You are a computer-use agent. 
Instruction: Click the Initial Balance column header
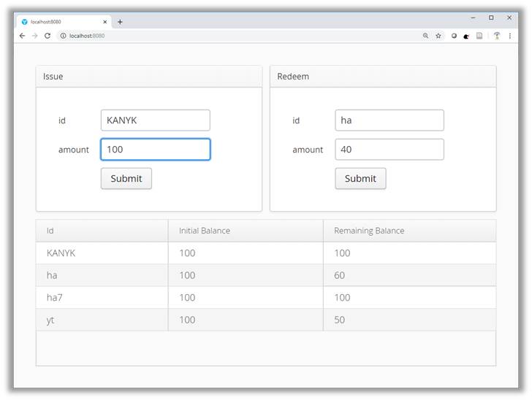click(205, 231)
